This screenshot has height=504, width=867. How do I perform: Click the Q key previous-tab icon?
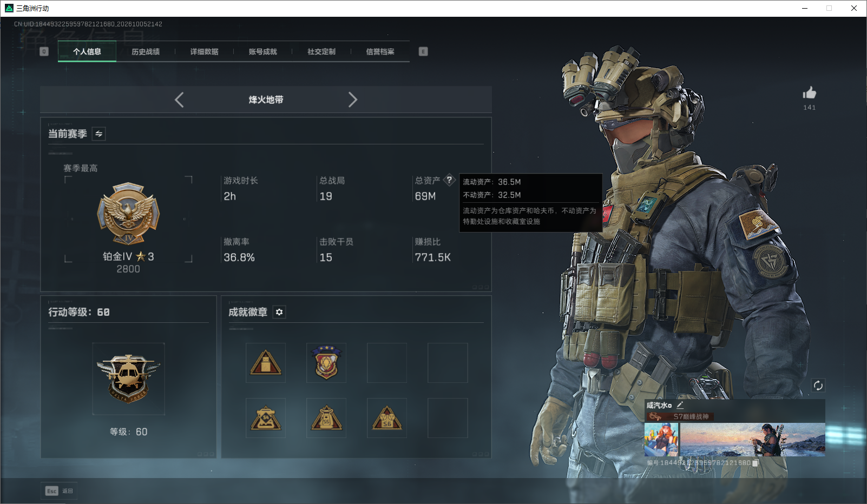point(44,51)
